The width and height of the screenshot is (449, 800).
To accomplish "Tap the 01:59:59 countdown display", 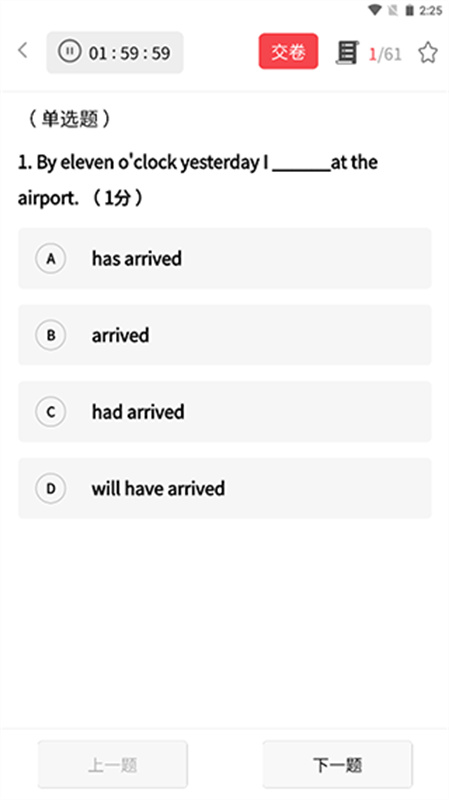I will [x=130, y=53].
